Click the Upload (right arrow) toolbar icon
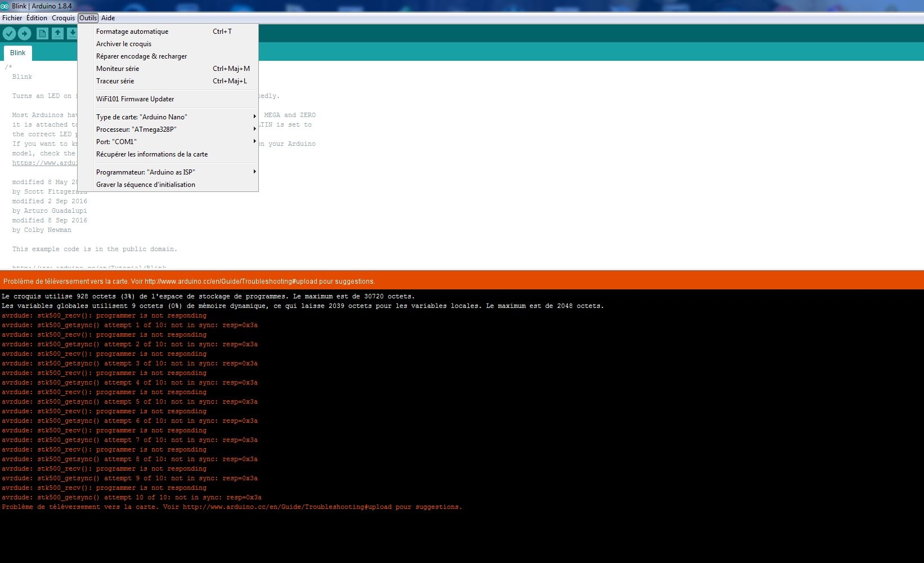The height and width of the screenshot is (563, 924). [x=24, y=33]
